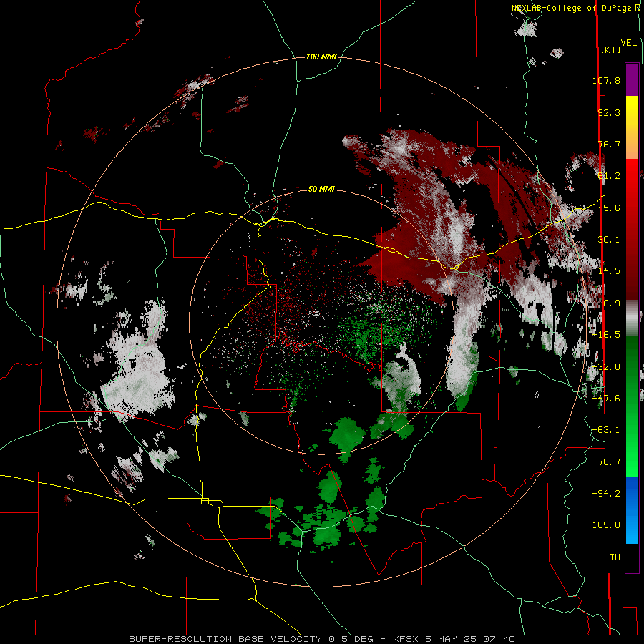
Task: Click the 100 NMI range ring label
Action: pos(321,57)
